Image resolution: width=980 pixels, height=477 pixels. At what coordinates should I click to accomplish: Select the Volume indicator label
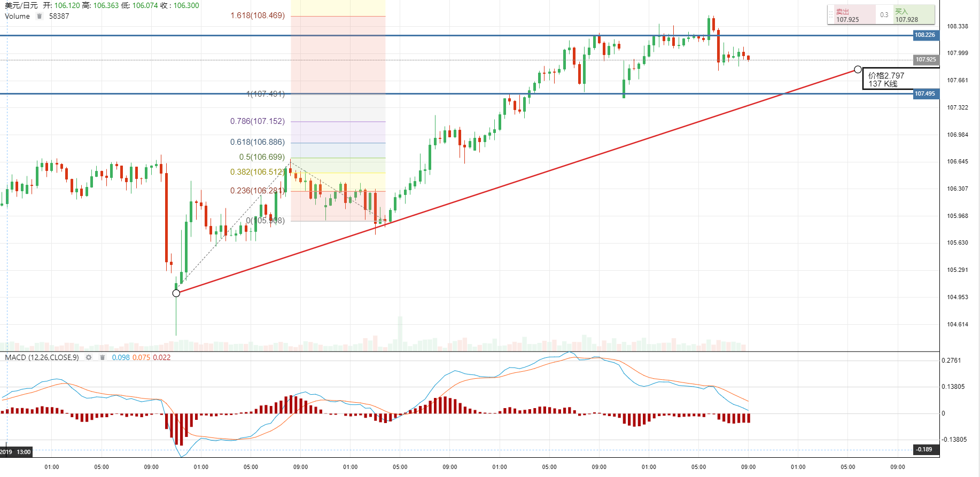pyautogui.click(x=17, y=16)
